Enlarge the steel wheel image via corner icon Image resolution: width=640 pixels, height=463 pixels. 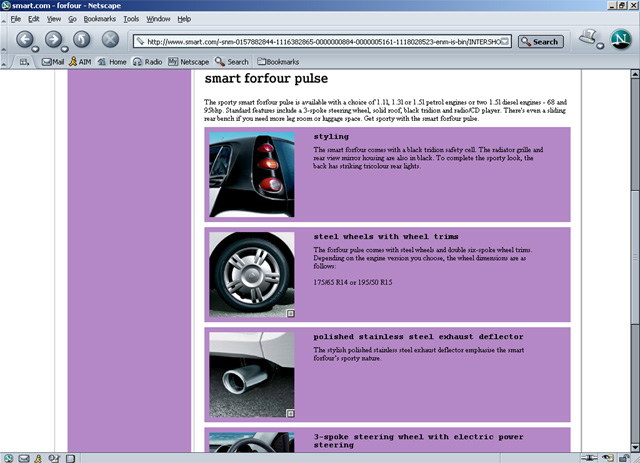point(290,314)
